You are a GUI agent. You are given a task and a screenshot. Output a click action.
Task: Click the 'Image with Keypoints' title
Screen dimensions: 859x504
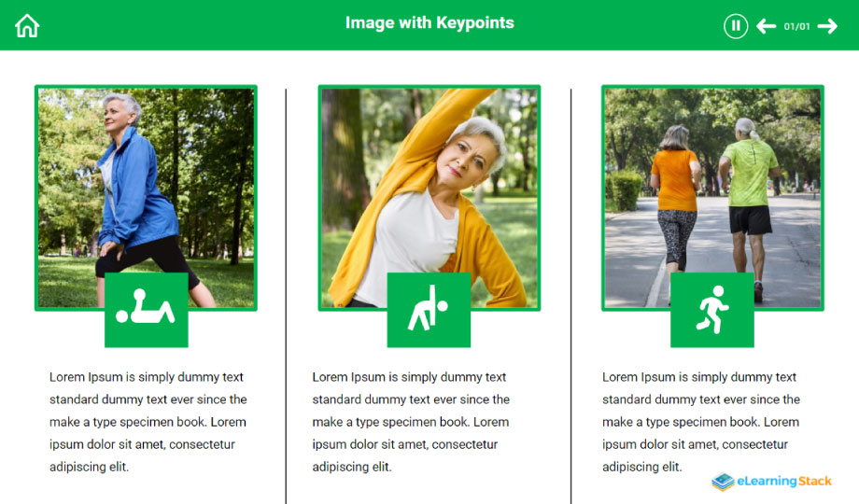[429, 23]
